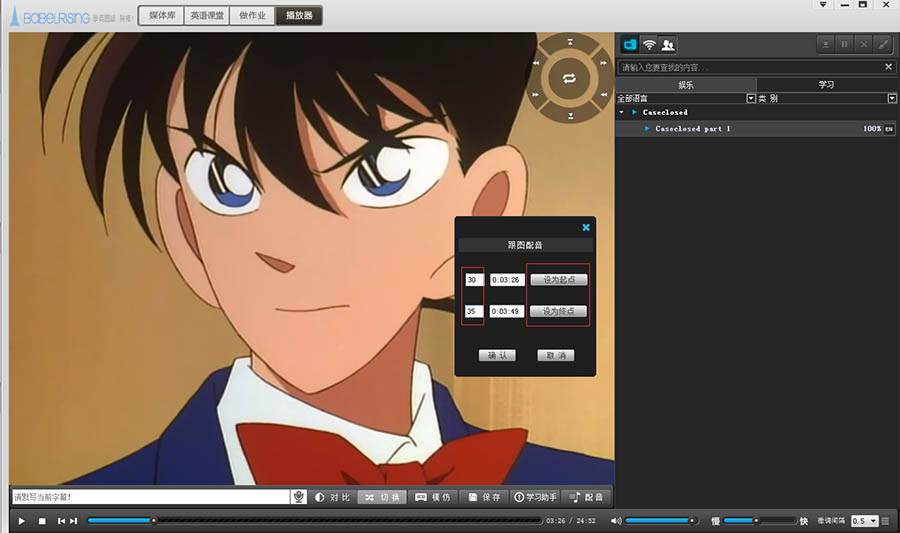Click the microphone icon beside subtitle field

298,497
